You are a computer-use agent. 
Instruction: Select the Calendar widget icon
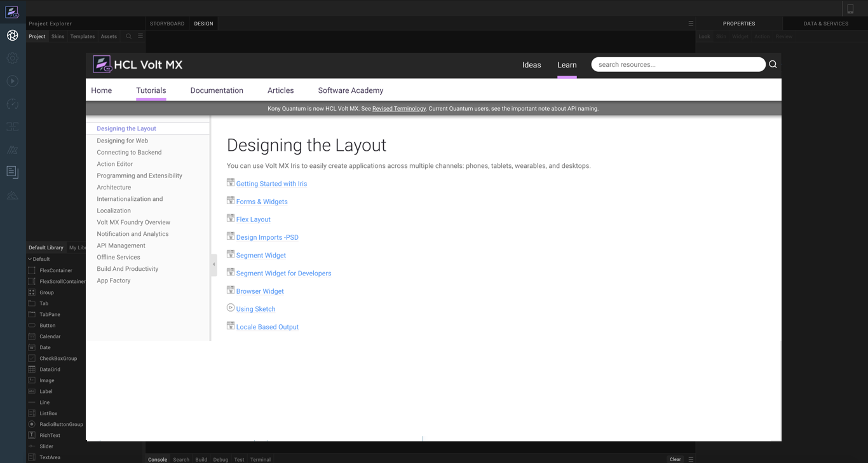pos(32,336)
